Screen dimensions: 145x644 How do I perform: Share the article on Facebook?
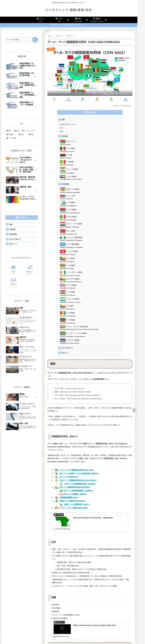coord(68,99)
